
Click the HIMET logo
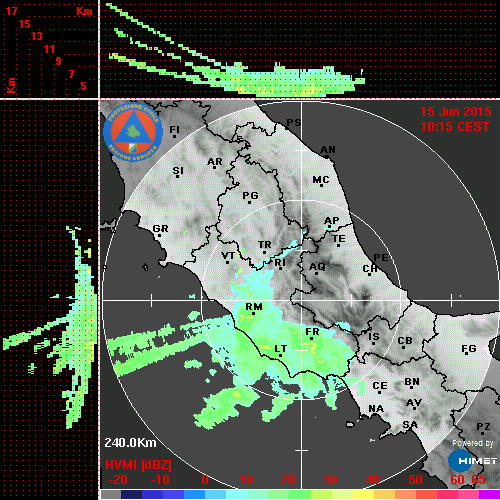tap(472, 461)
